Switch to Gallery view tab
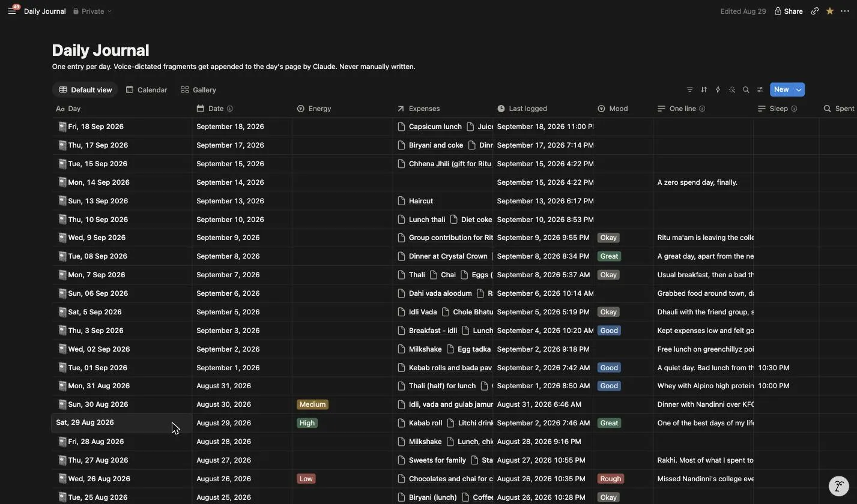Image resolution: width=857 pixels, height=504 pixels. click(198, 89)
